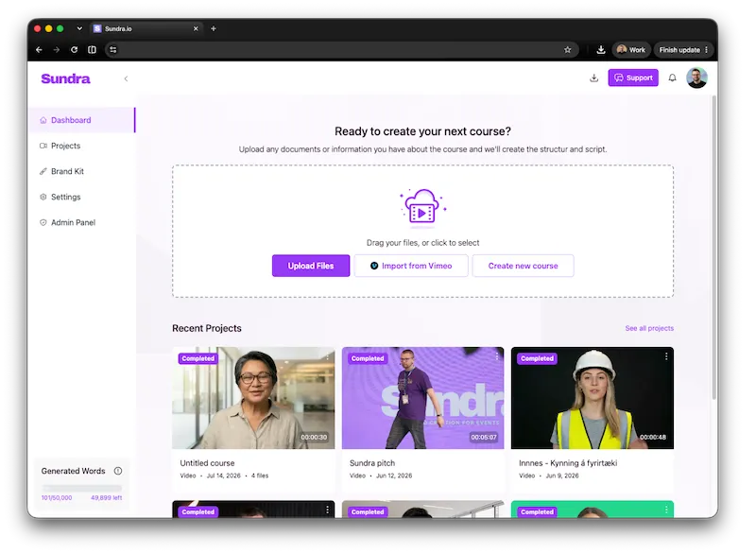Open the Work browser profile

tap(631, 50)
